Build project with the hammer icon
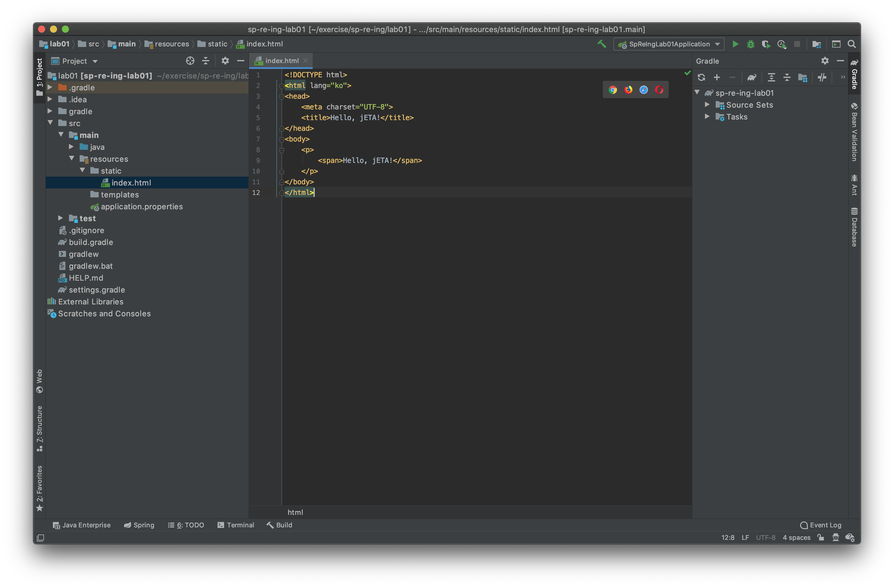 (602, 44)
